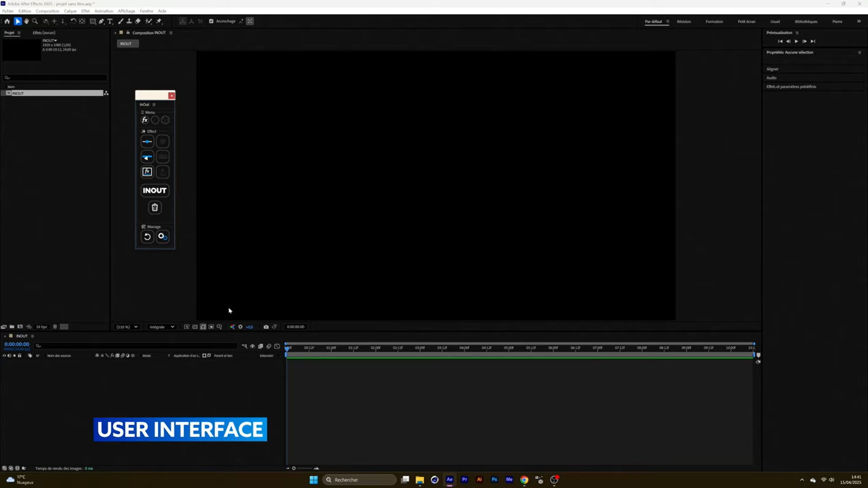Choose the Type text tool
The height and width of the screenshot is (488, 868).
[x=110, y=21]
